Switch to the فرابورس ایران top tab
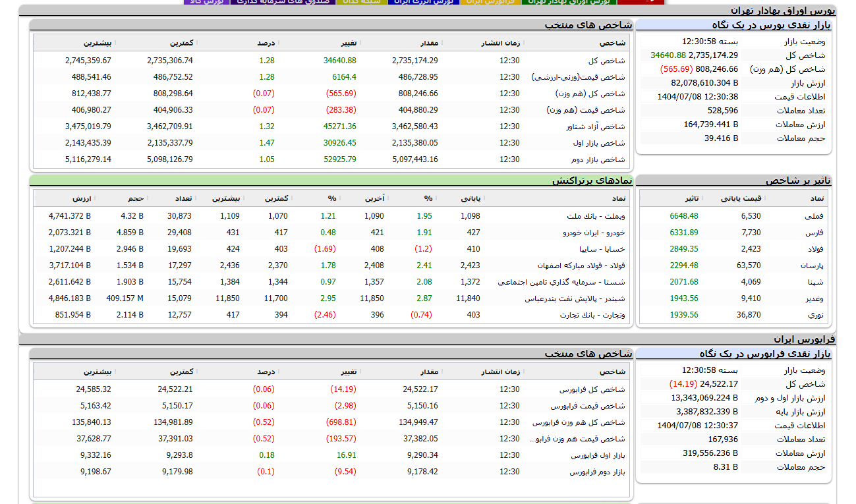The image size is (856, 504). tap(492, 2)
